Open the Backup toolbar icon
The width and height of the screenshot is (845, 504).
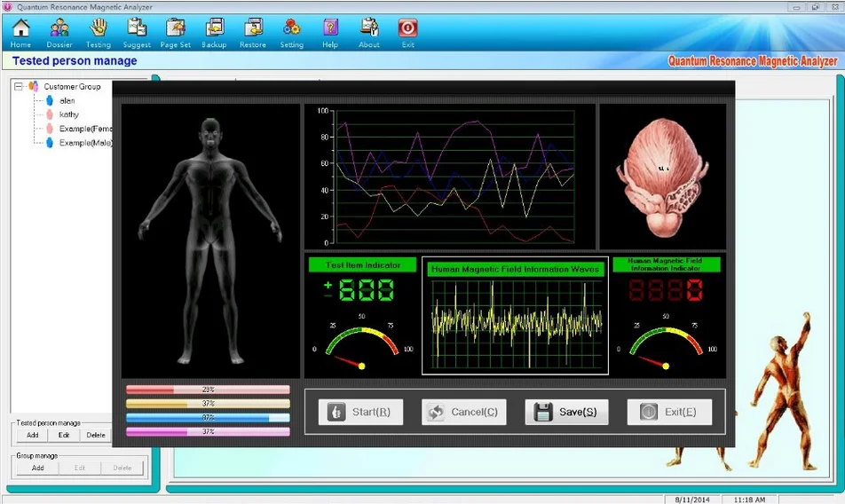(214, 33)
